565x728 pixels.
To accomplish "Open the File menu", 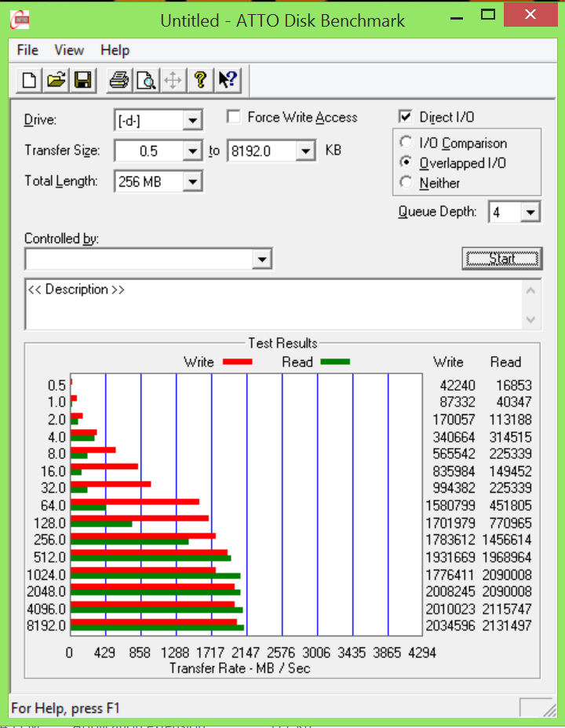I will (27, 49).
